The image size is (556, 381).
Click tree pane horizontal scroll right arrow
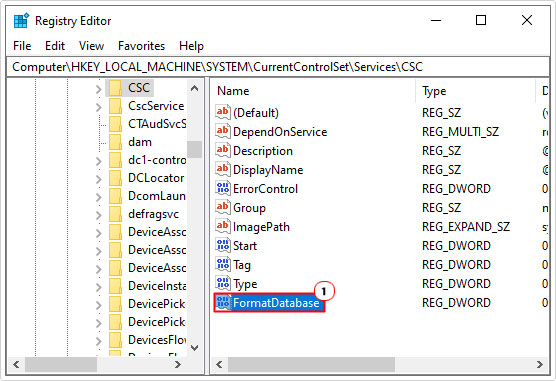pos(178,364)
